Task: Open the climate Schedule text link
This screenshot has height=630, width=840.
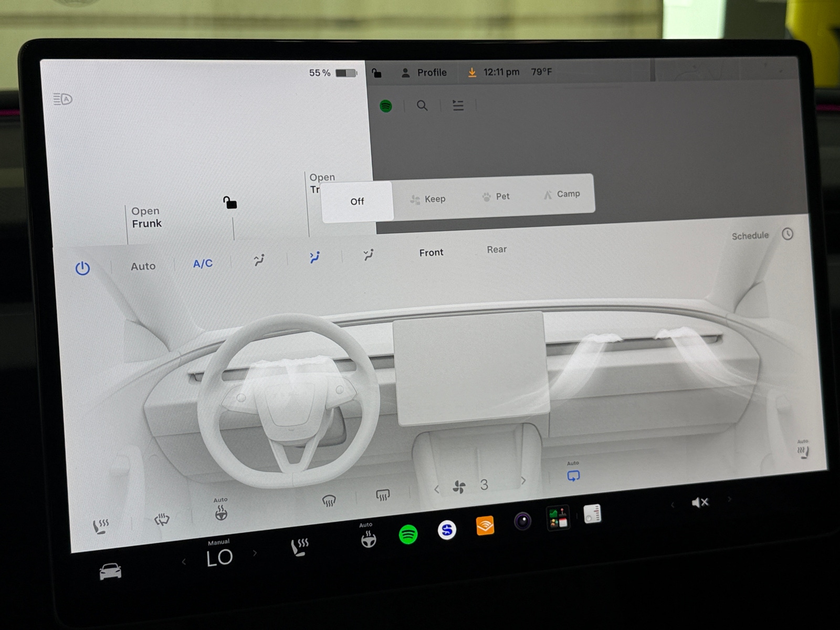Action: tap(750, 236)
